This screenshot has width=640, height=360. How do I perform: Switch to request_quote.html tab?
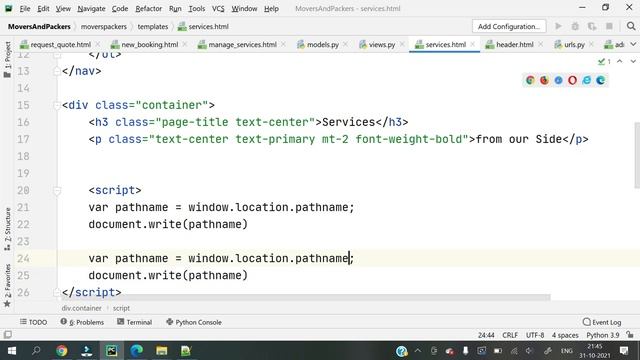(x=60, y=44)
